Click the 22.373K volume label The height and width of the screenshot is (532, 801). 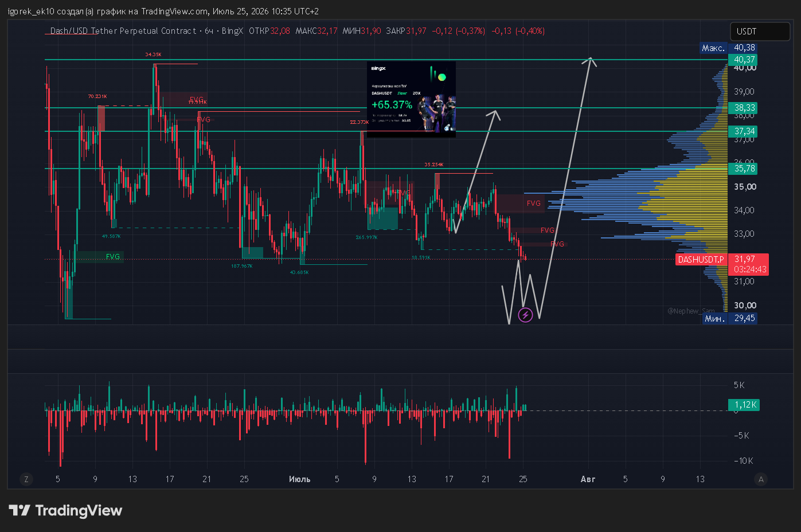click(x=360, y=122)
